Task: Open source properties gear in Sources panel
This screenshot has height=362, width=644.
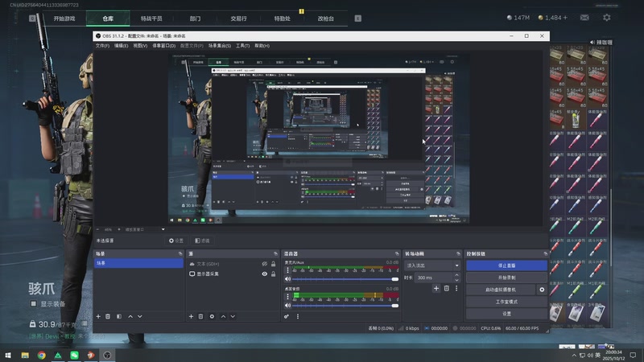Action: pos(212,316)
